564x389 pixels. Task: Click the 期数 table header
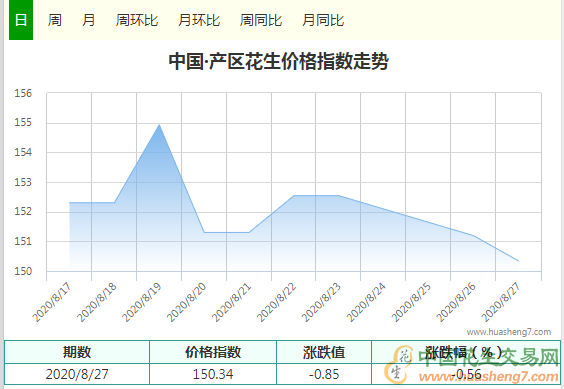77,352
